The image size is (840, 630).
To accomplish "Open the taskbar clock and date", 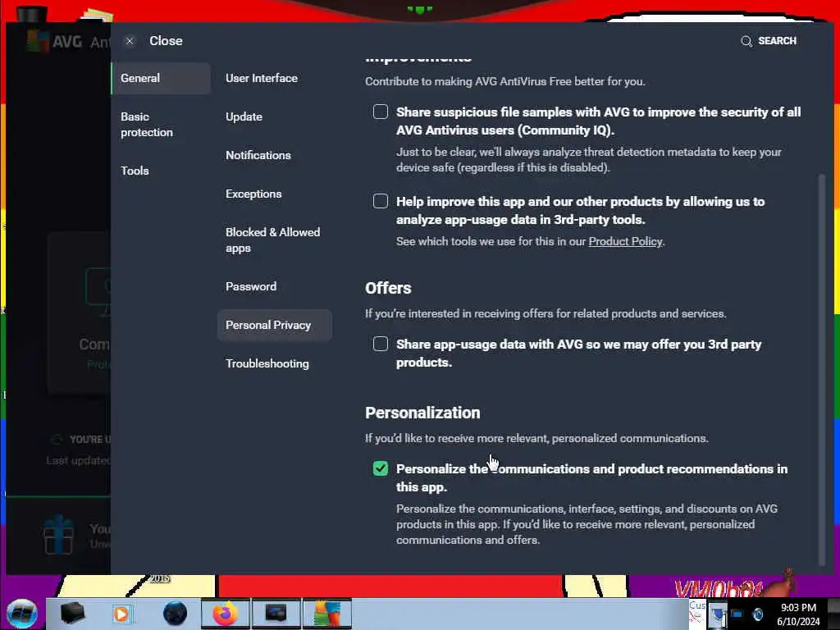I will coord(798,614).
